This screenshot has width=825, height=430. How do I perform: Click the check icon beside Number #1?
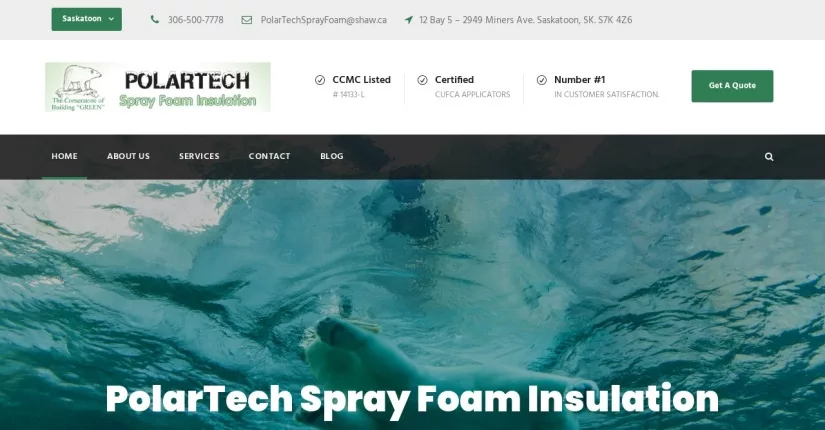pos(541,80)
